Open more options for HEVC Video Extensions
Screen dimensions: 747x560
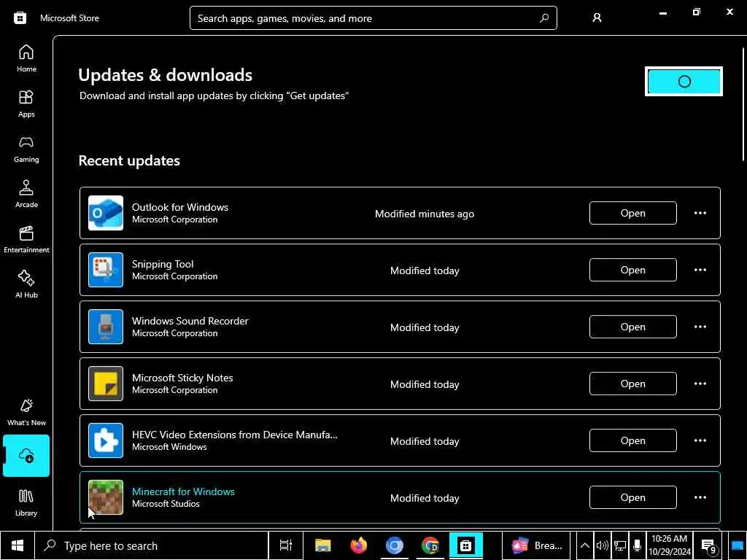pyautogui.click(x=700, y=440)
